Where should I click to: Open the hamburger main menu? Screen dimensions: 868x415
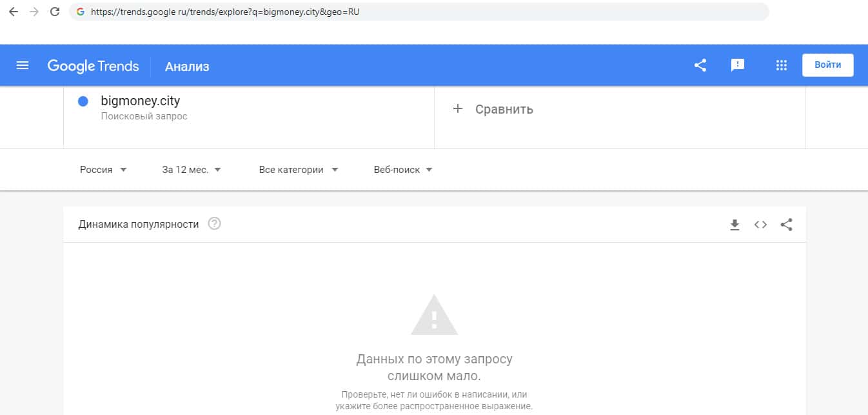pos(23,65)
